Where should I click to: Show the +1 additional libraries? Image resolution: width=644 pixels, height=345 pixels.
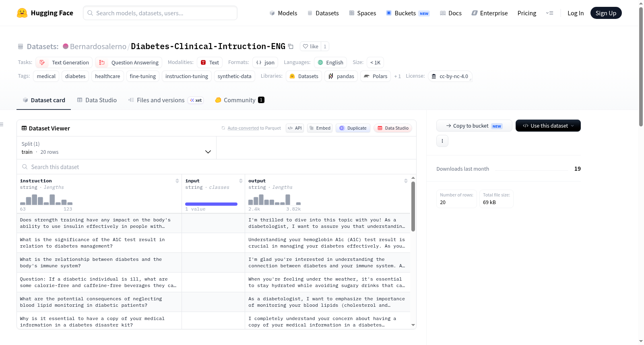(397, 76)
